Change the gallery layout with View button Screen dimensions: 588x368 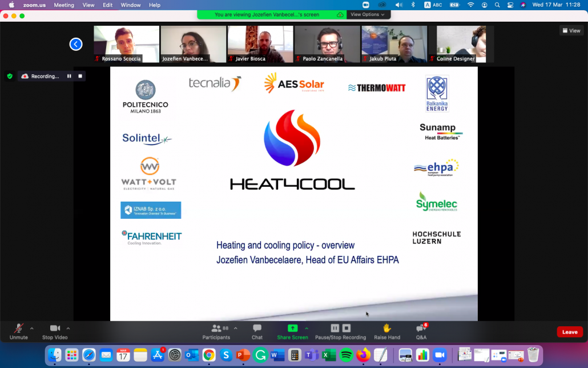pyautogui.click(x=571, y=31)
